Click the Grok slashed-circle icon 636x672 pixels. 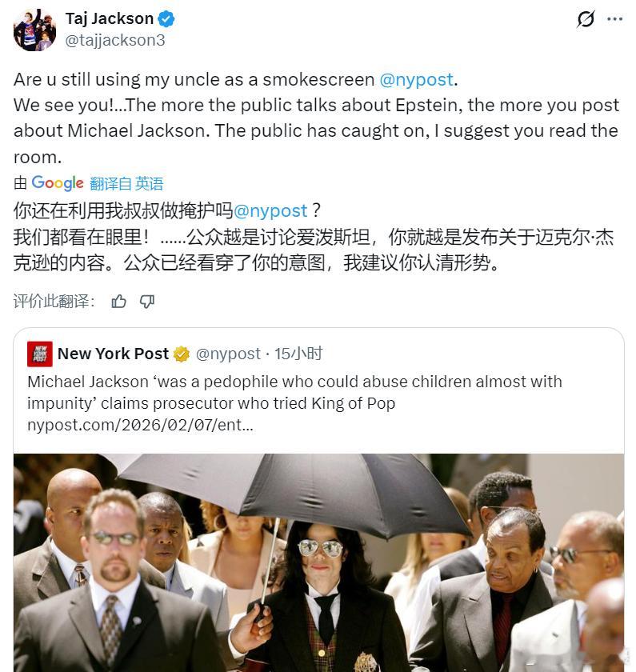586,19
